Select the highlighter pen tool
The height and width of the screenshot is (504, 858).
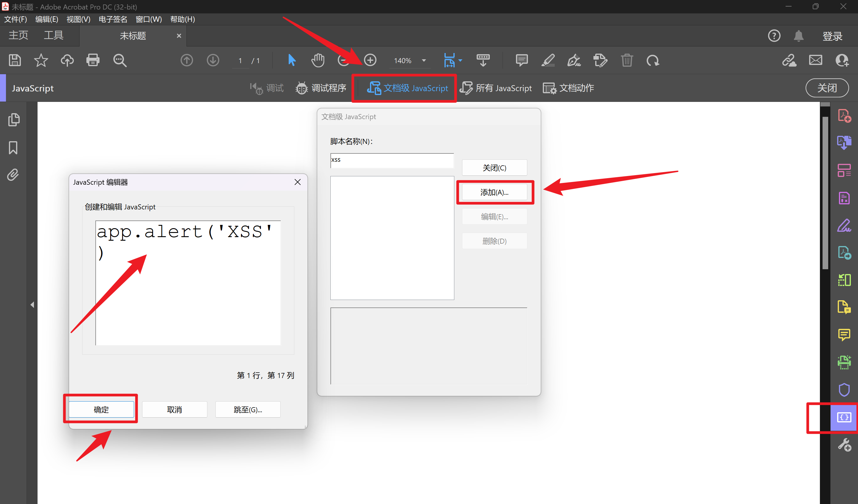coord(548,60)
